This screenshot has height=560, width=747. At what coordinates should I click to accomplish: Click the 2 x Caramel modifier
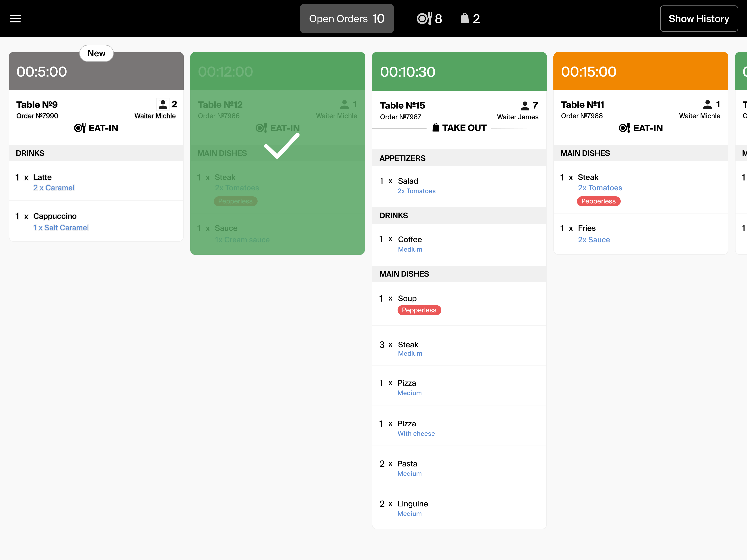54,188
